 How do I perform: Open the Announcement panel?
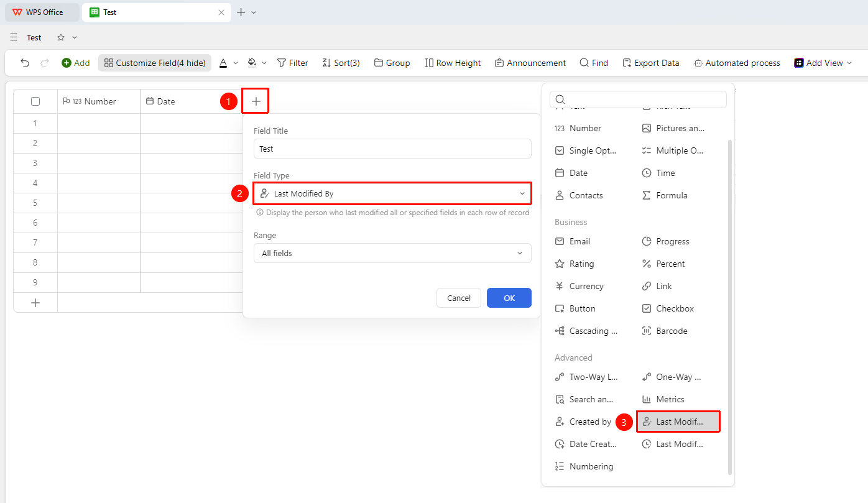coord(530,63)
